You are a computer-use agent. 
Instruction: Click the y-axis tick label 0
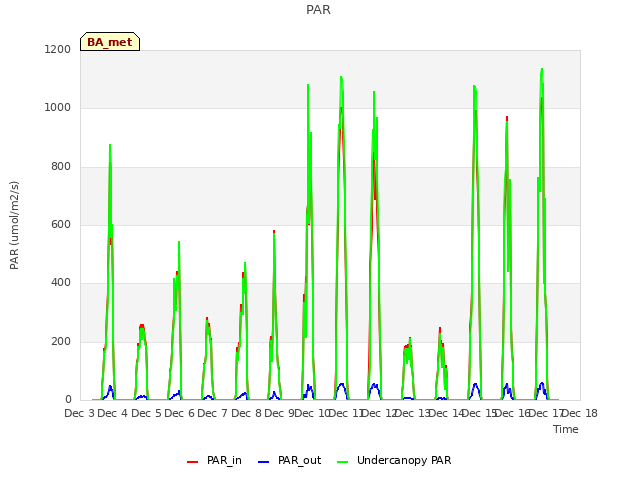pyautogui.click(x=68, y=400)
